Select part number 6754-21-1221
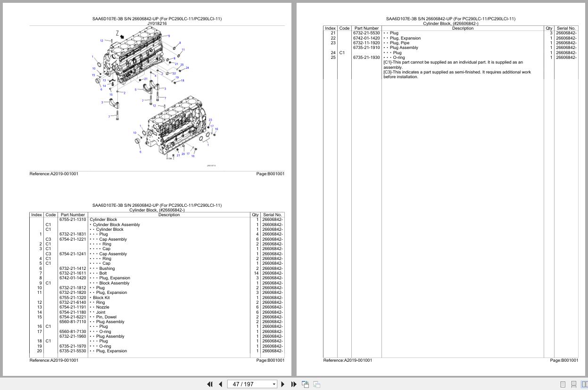The height and width of the screenshot is (390, 588). 73,239
